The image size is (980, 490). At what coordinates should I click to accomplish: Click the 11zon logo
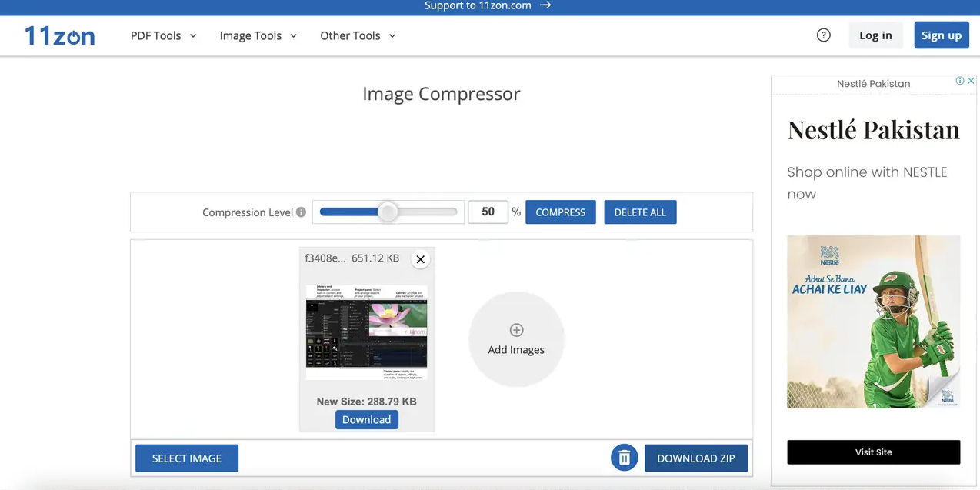coord(59,35)
